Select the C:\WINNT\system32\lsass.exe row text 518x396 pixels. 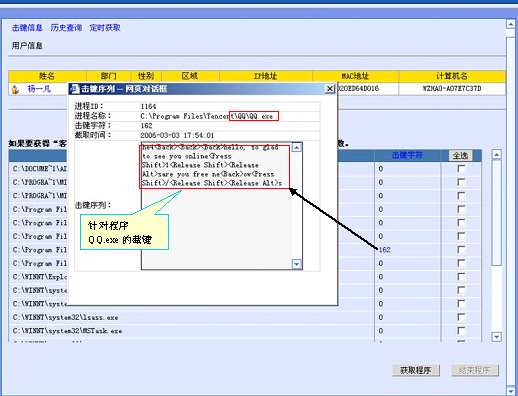click(x=66, y=317)
